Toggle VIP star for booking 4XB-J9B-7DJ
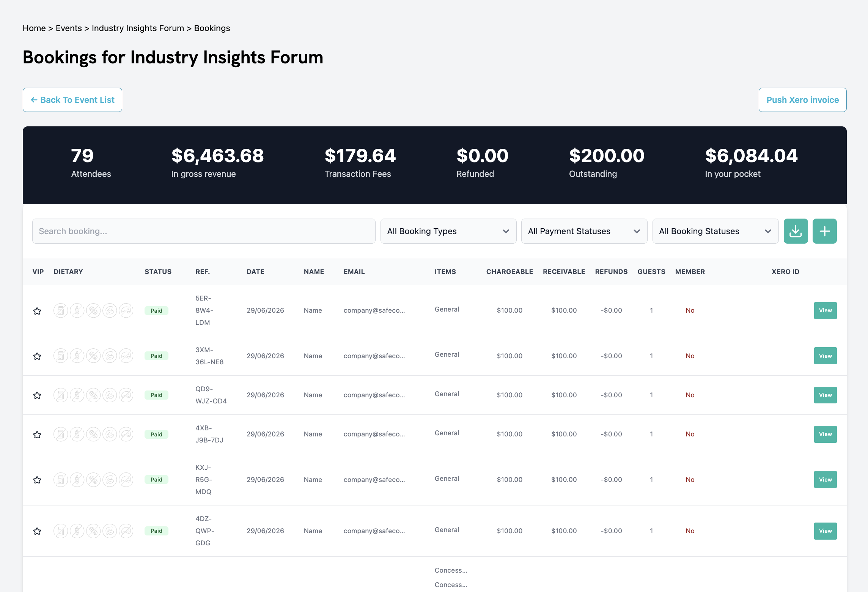The width and height of the screenshot is (868, 592). [37, 435]
